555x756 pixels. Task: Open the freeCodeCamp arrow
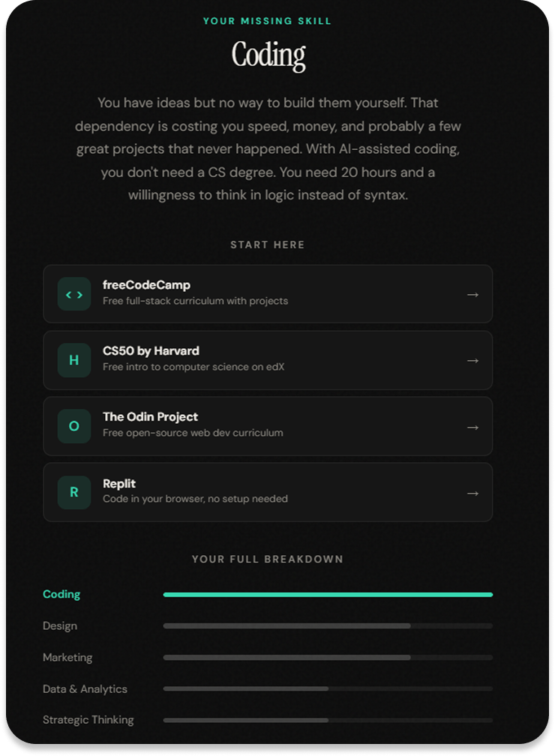coord(472,295)
